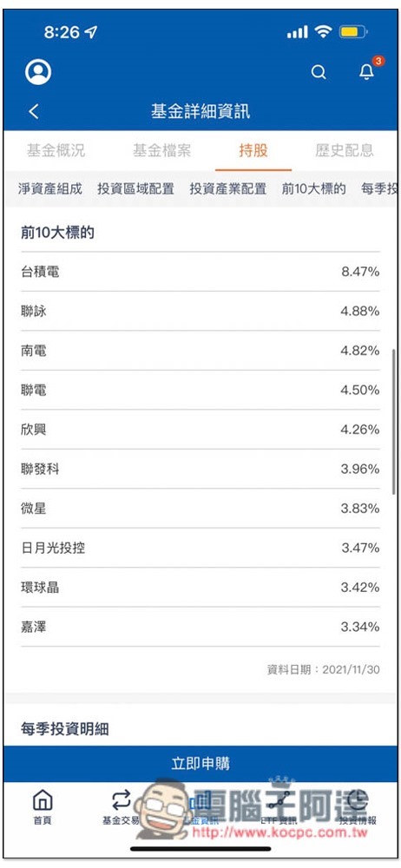Jump to 淨資產組成 section
The height and width of the screenshot is (868, 401).
point(49,188)
